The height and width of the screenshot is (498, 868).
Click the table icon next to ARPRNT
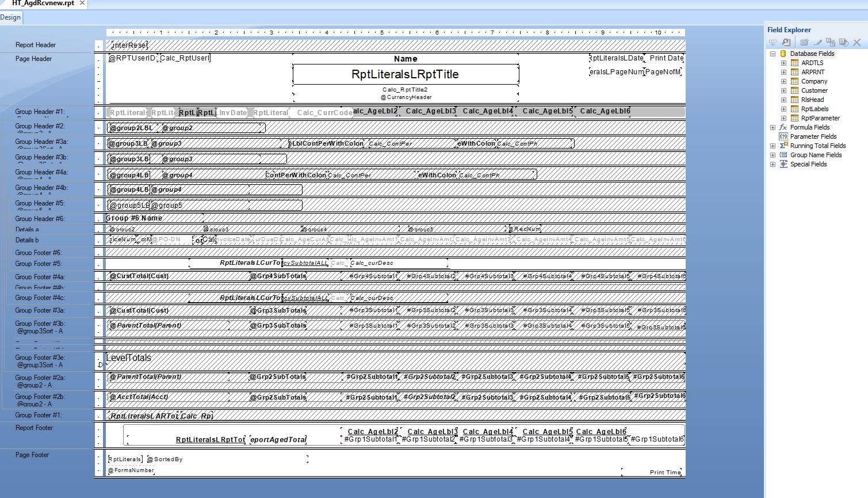tap(794, 72)
